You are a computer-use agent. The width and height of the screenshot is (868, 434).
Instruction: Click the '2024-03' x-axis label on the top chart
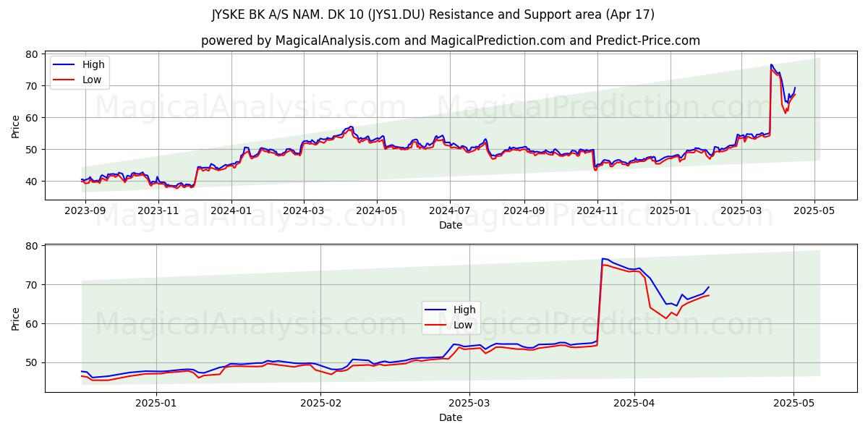pos(303,210)
